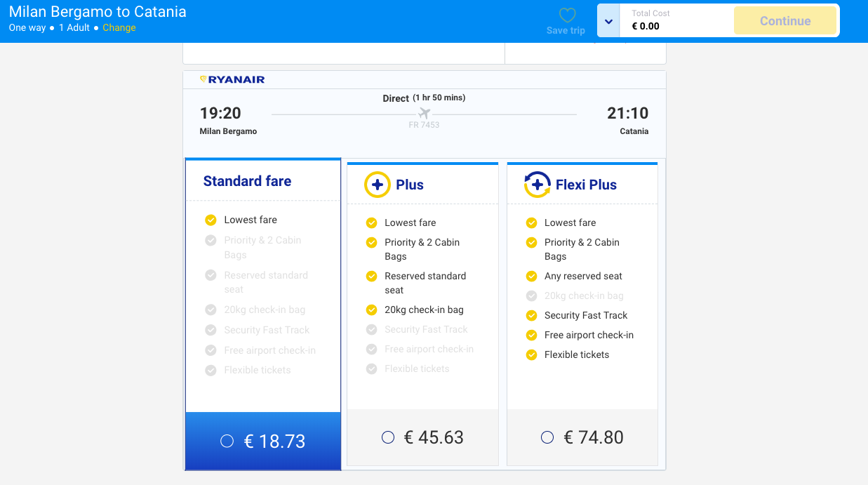Image resolution: width=868 pixels, height=485 pixels.
Task: Click the airplane icon on the flight route
Action: (424, 113)
